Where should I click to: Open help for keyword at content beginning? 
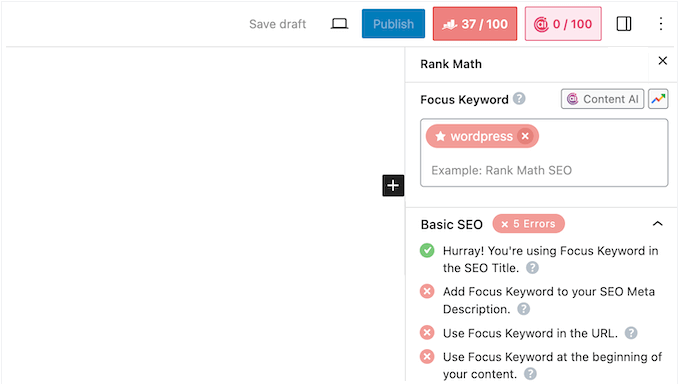(530, 374)
